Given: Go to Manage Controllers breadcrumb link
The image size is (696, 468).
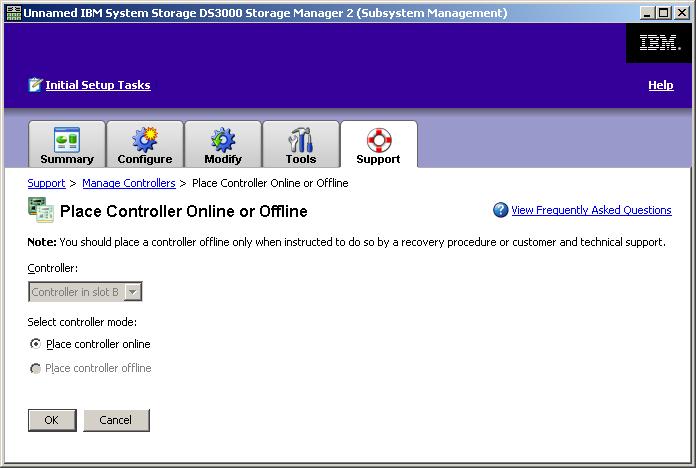Looking at the screenshot, I should (128, 183).
